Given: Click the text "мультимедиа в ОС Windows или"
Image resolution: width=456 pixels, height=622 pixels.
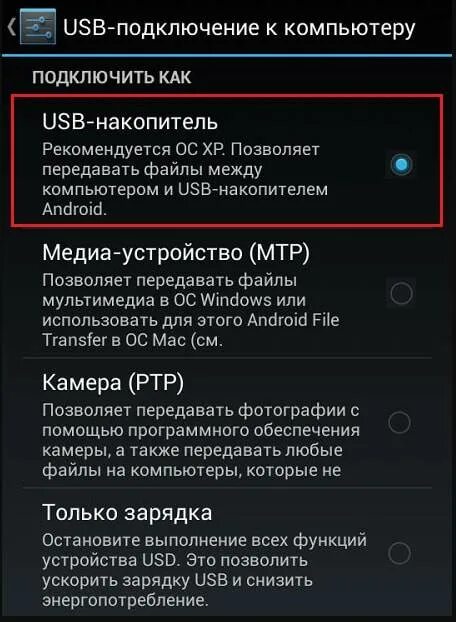Looking at the screenshot, I should click(174, 300).
